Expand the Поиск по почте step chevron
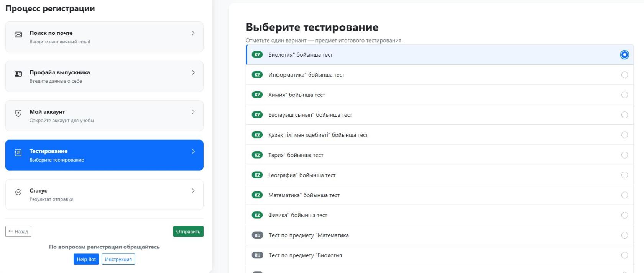 click(x=193, y=33)
